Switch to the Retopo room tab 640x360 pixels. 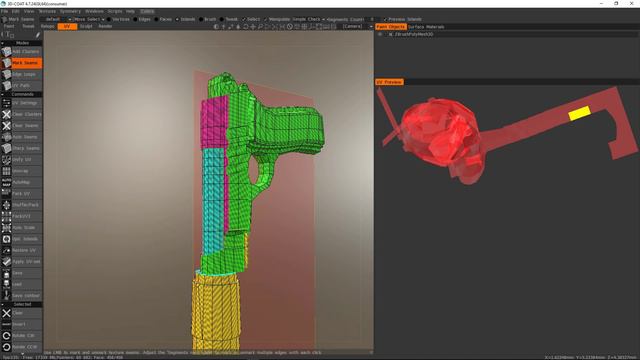pyautogui.click(x=47, y=26)
